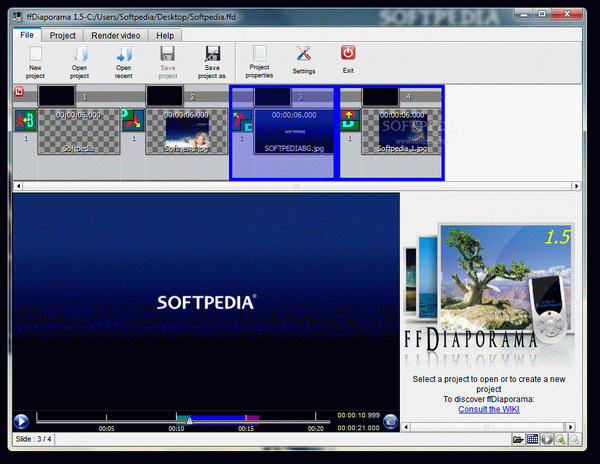The image size is (600, 464).
Task: Follow the Consult the WIKI link
Action: [489, 409]
